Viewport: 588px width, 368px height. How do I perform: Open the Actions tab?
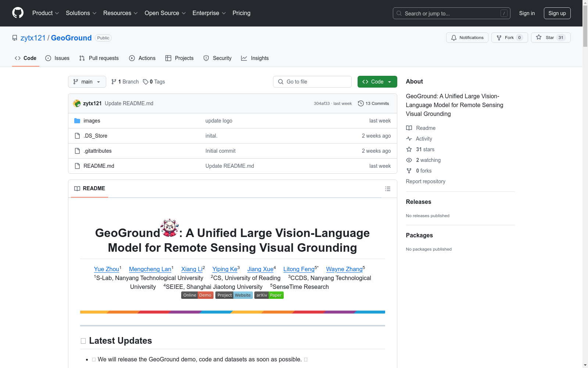coord(142,58)
